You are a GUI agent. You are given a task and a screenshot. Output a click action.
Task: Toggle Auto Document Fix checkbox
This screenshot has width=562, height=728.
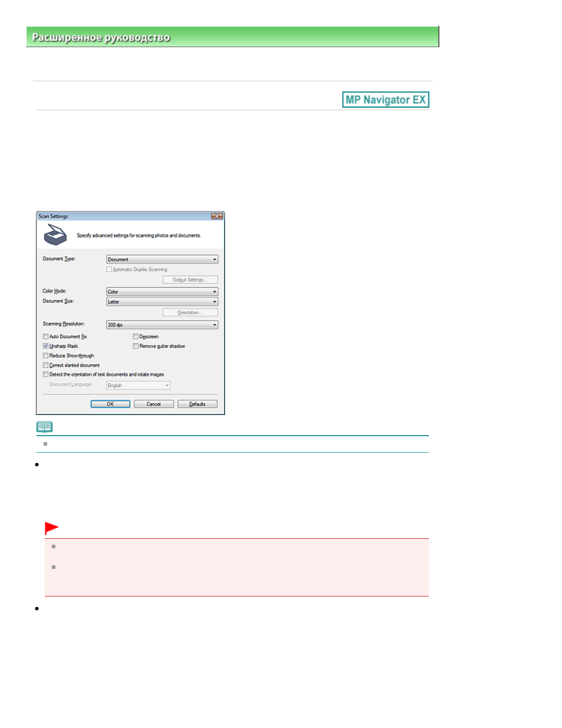coord(45,337)
